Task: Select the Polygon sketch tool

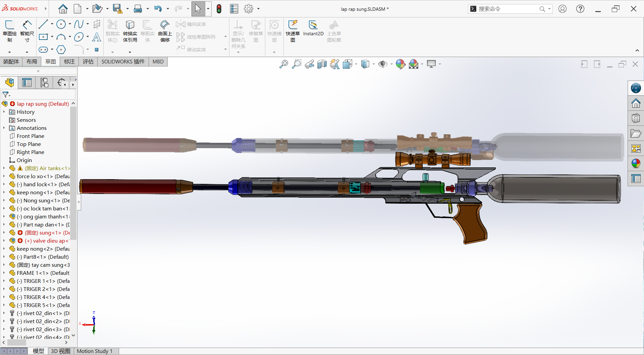Action: (x=61, y=50)
